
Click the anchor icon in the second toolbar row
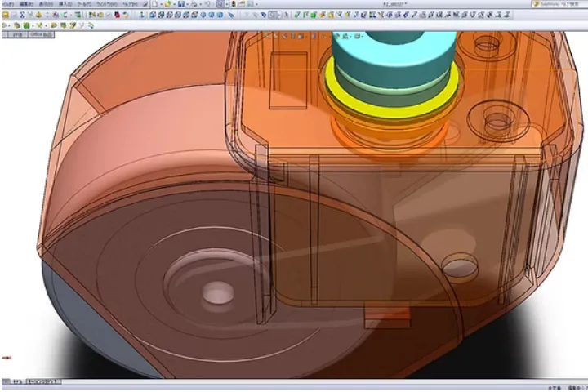[x=140, y=15]
